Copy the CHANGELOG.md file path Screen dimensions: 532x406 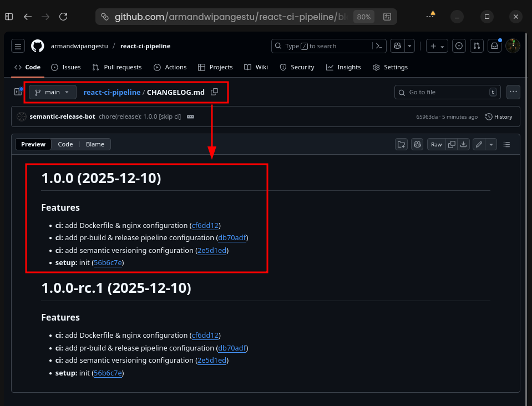[x=214, y=92]
